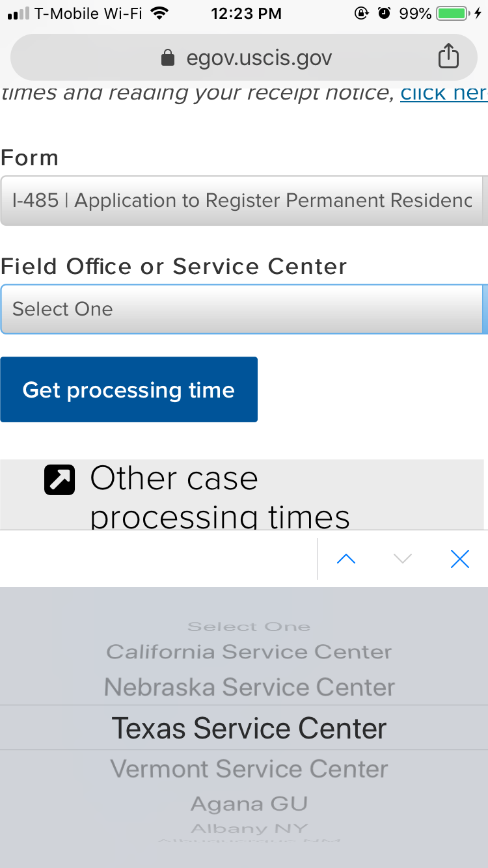Screen dimensions: 488x868
Task: Choose Vermont Service Center in picker
Action: click(x=249, y=769)
